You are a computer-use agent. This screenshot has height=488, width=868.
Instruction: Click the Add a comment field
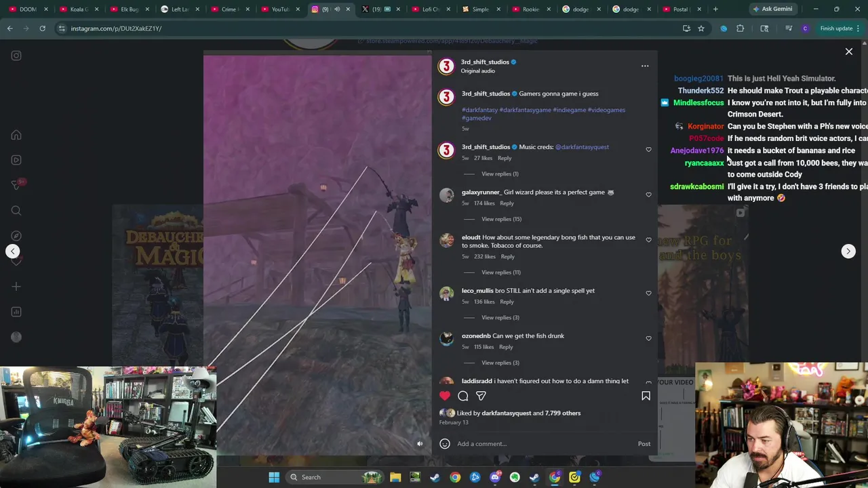(546, 444)
